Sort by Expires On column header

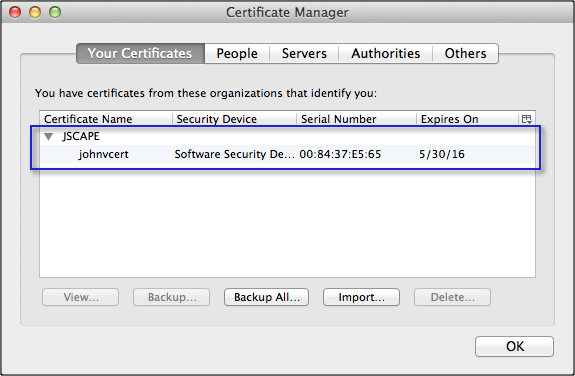[468, 119]
